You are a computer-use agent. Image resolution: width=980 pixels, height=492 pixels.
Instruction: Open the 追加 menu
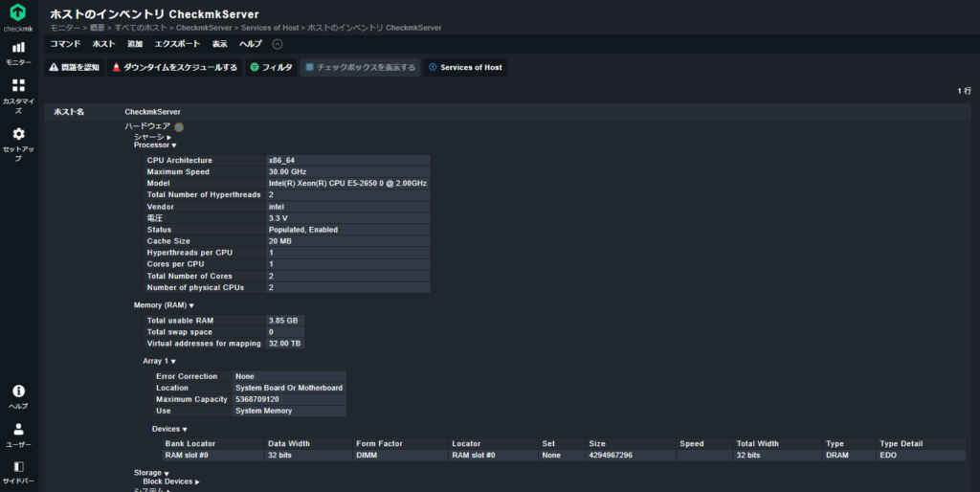pos(134,44)
